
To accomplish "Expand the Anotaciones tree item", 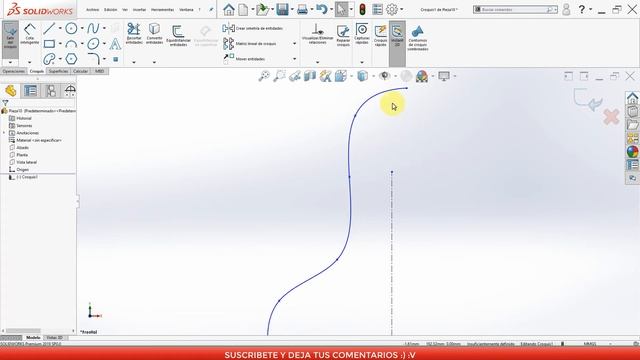I will point(4,133).
